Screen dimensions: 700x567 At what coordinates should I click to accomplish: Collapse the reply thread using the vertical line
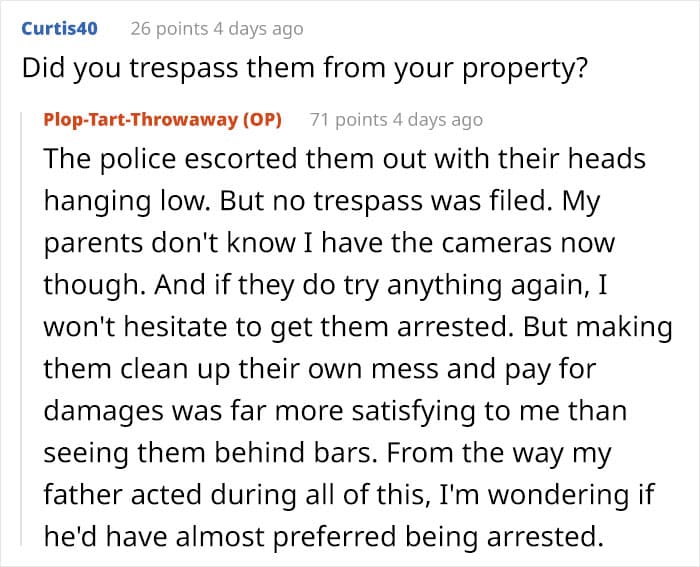point(21,329)
